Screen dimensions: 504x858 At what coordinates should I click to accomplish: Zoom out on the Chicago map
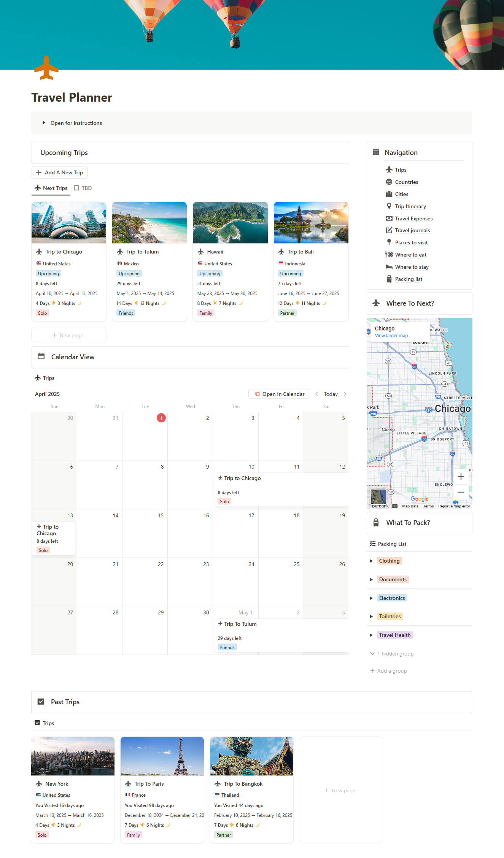[461, 492]
